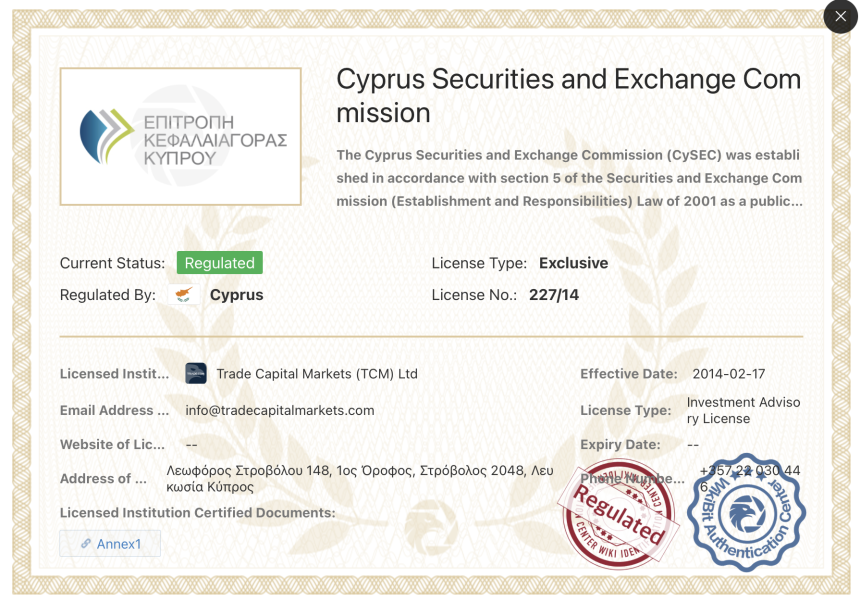Click the effective date 2014-02-17

pyautogui.click(x=729, y=374)
